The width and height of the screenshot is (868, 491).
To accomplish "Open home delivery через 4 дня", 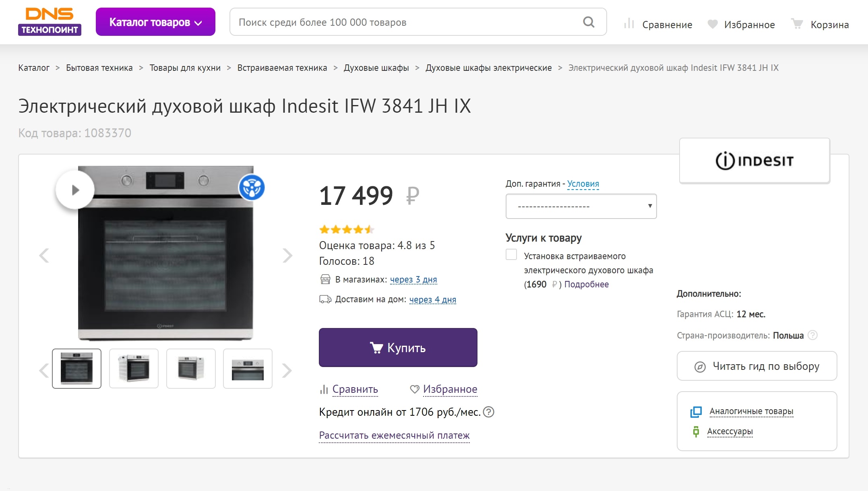I will tap(433, 299).
